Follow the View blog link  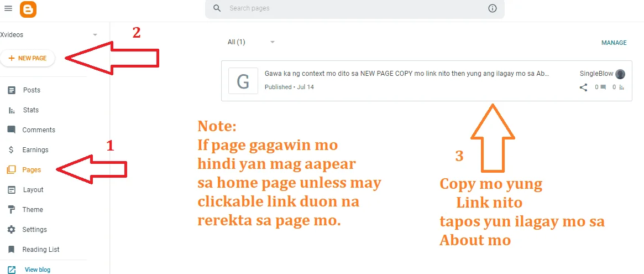point(38,270)
